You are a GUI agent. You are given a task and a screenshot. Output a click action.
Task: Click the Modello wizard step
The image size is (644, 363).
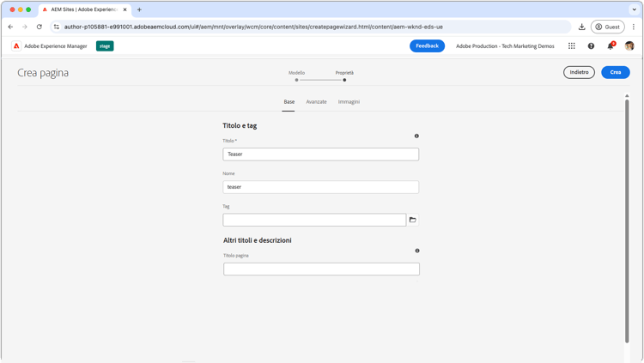[296, 76]
